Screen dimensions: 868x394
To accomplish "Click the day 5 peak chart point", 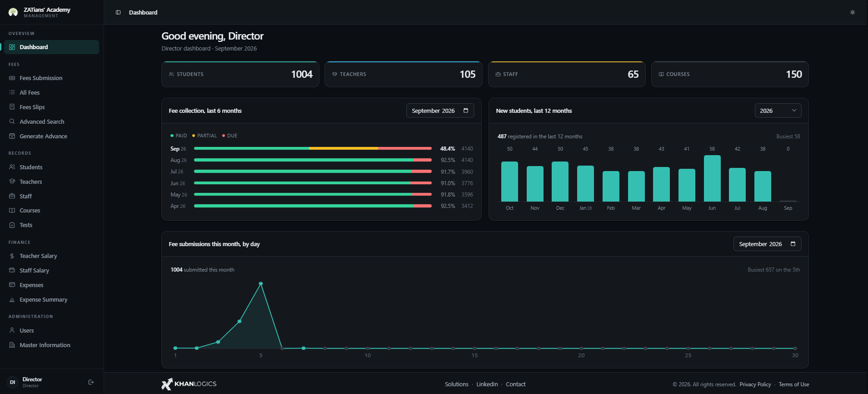I will point(261,283).
